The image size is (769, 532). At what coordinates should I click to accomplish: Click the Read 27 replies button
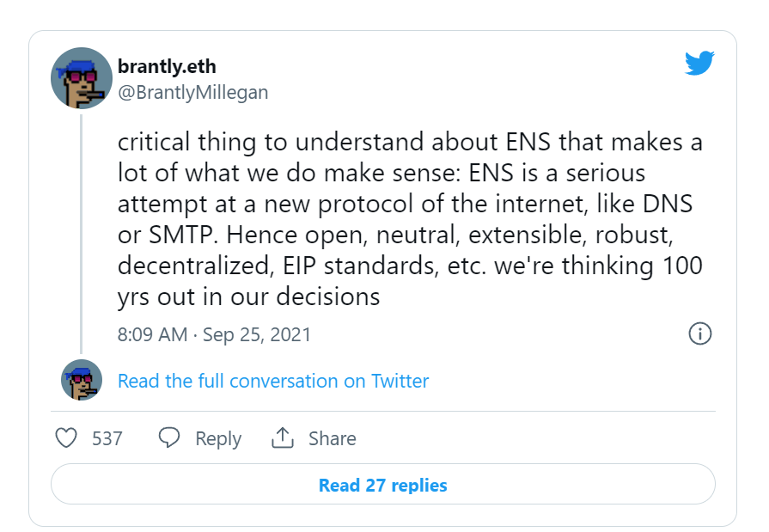383,485
